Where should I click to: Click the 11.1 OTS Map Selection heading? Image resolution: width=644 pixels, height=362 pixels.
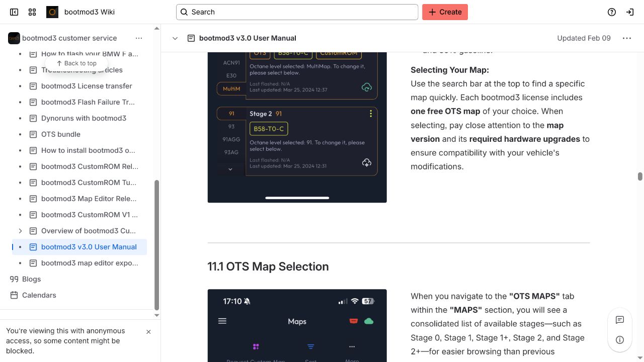268,266
